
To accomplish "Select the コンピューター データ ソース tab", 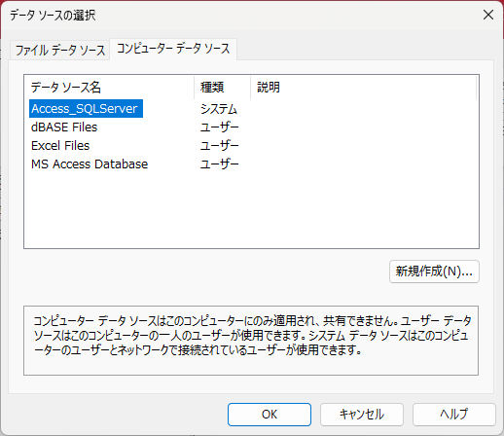I will (173, 49).
